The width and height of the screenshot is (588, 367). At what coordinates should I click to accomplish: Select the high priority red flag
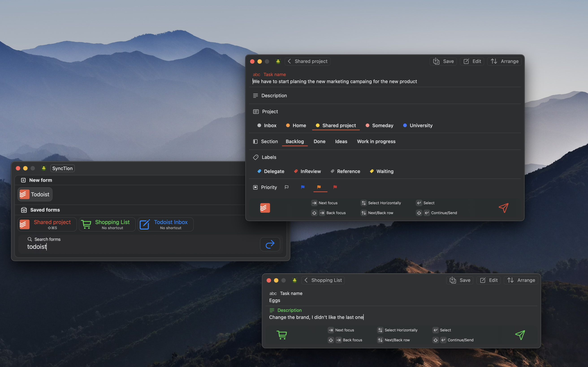click(335, 187)
